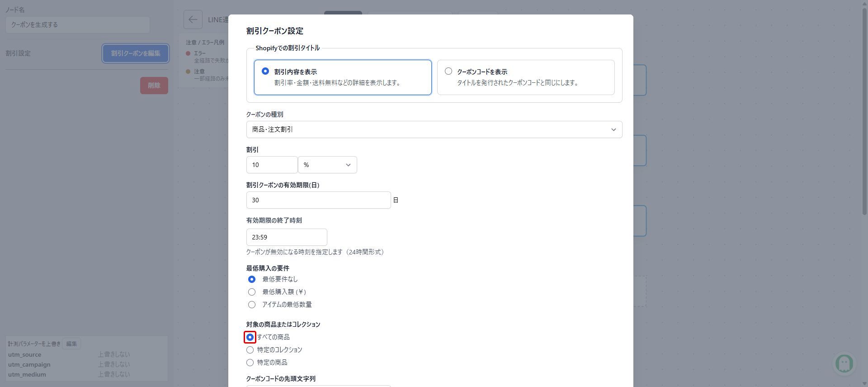The image size is (868, 387).
Task: Select すべての商品 radio button
Action: click(x=250, y=337)
